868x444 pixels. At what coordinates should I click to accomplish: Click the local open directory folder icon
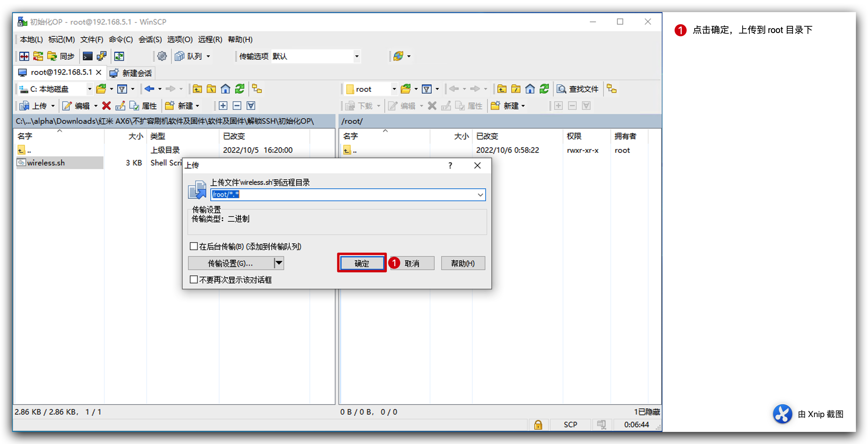(x=101, y=89)
